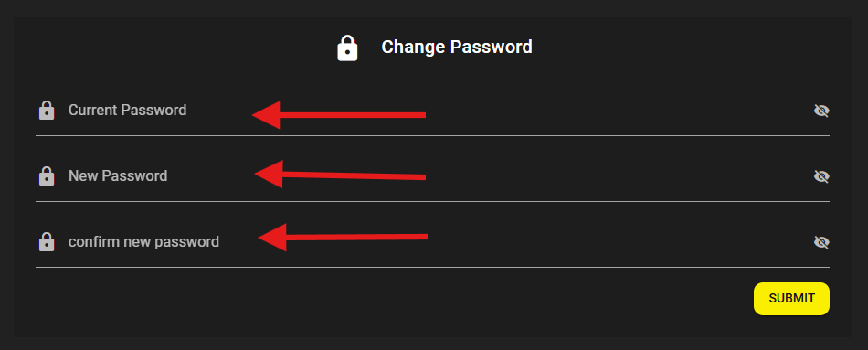Click the yellow SUBMIT button
868x350 pixels.
(x=791, y=299)
